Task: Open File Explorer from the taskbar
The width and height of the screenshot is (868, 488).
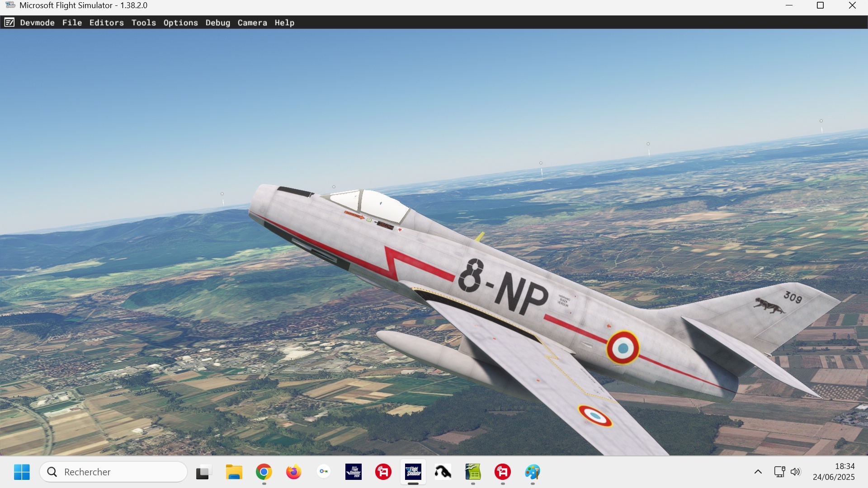Action: [234, 472]
